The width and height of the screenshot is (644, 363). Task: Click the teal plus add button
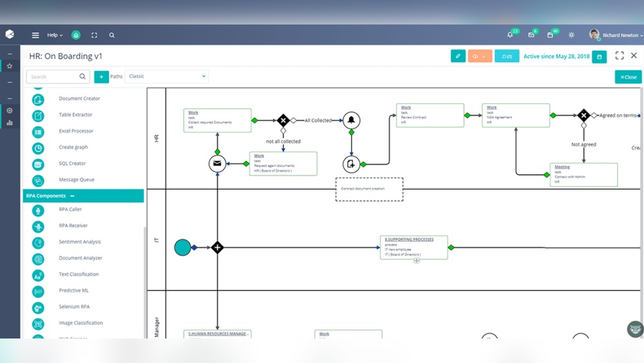click(x=102, y=77)
